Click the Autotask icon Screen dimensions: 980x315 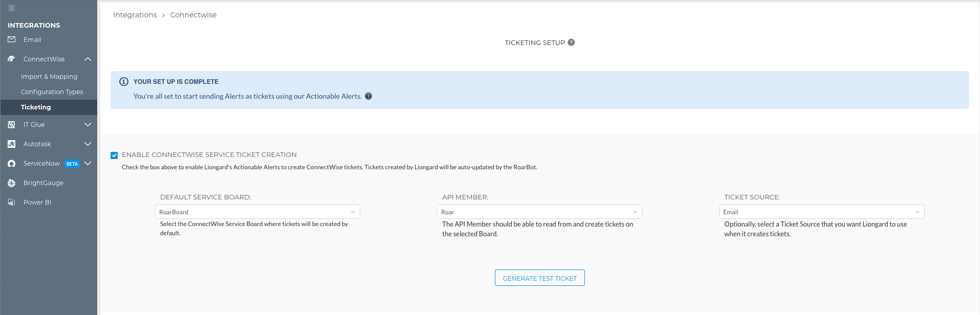(x=12, y=144)
